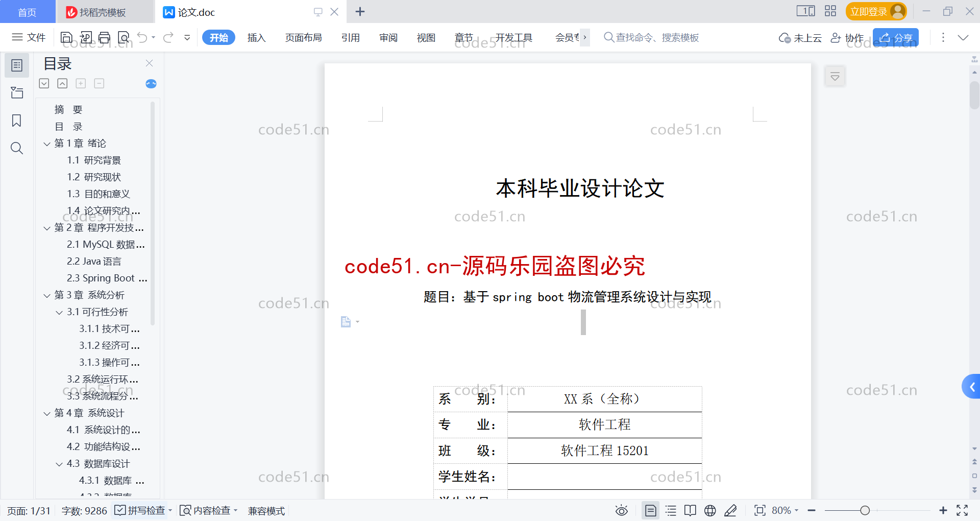Screen dimensions: 980x521
Task: Collapse 第3章 系统分析 node
Action: click(x=47, y=295)
